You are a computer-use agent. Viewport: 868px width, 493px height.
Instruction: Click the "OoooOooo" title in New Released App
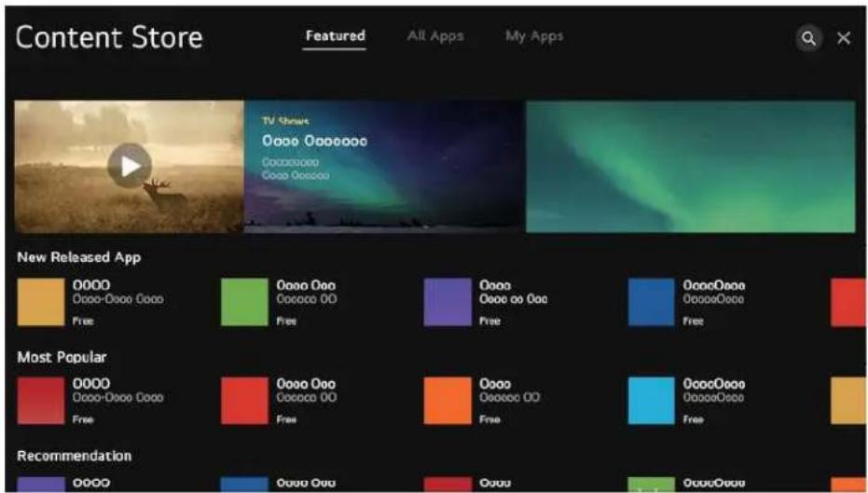[x=714, y=285]
